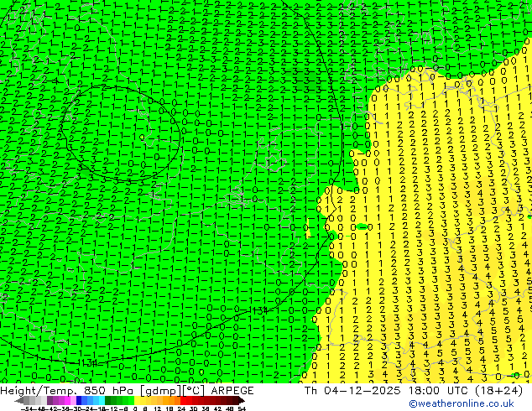This screenshot has width=532, height=411.
Task: Click the "(18+24)" forecast offset text
Action: tap(498, 391)
